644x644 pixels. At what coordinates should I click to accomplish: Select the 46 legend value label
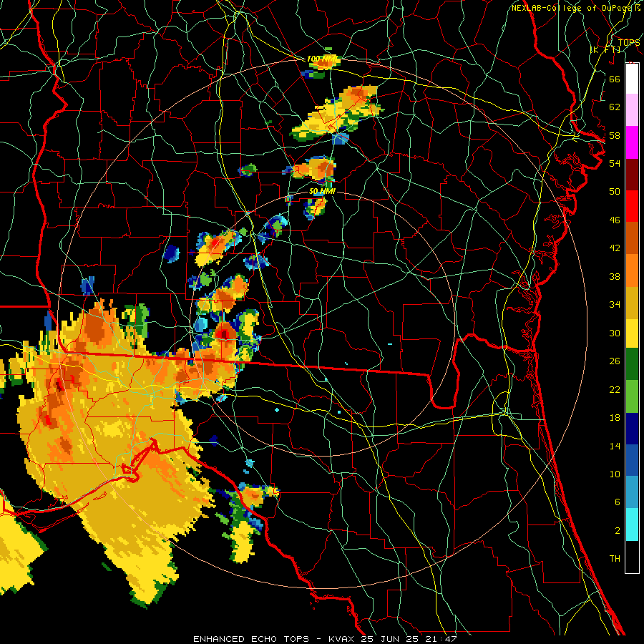(x=615, y=220)
